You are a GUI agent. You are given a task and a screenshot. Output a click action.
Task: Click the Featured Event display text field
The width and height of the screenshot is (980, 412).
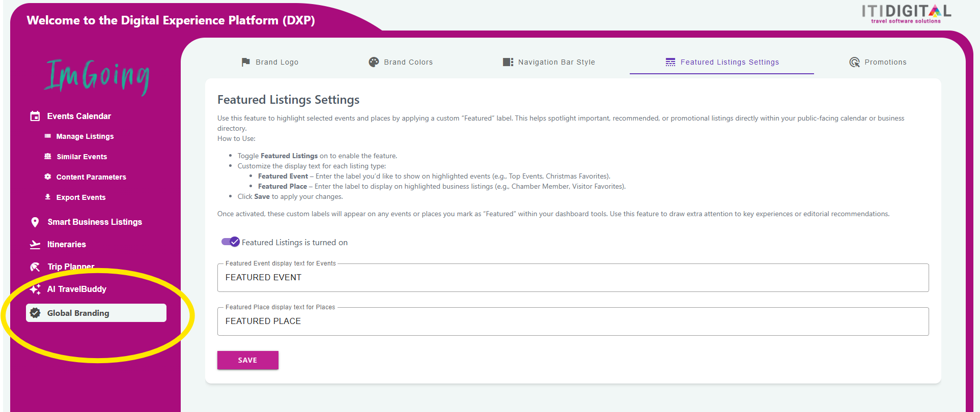click(573, 278)
